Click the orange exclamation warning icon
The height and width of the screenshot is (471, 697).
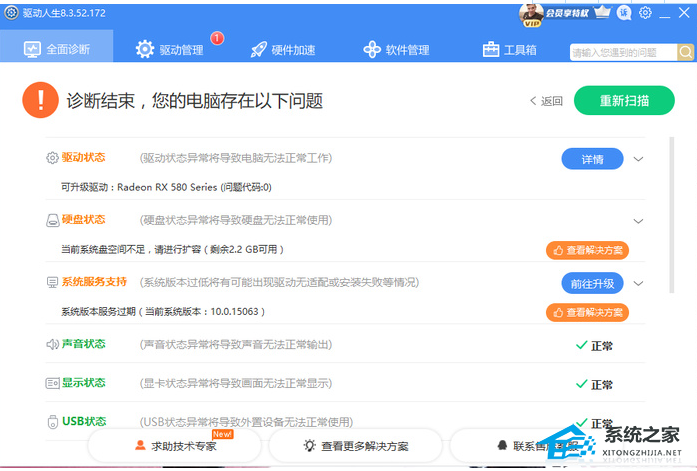40,100
